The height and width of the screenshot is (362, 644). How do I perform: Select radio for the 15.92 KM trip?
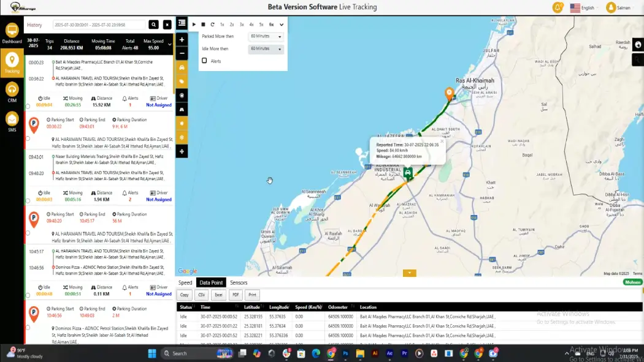point(28,106)
